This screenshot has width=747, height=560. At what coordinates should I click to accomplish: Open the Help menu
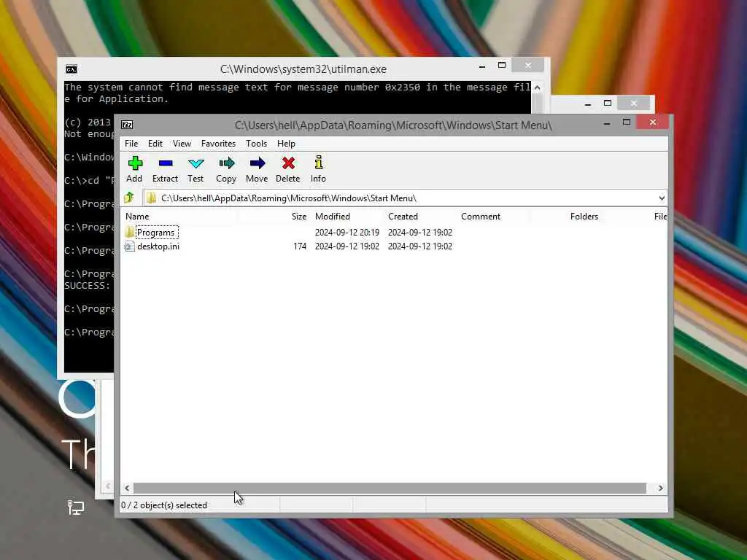tap(286, 144)
